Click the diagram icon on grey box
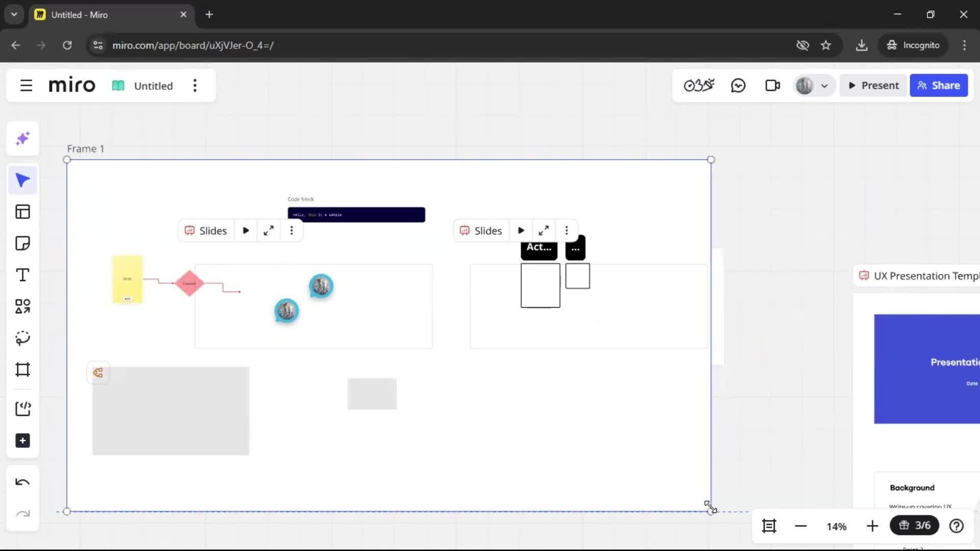Screen dimensions: 980x551 [x=98, y=373]
